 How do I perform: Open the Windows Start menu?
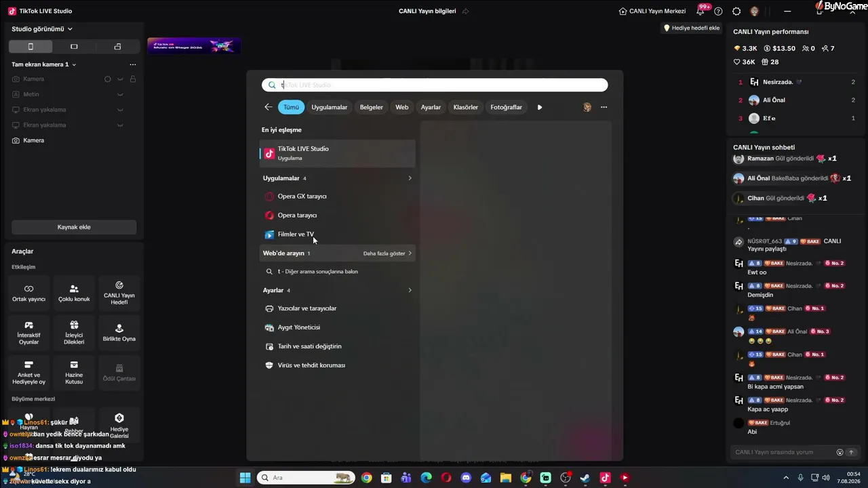tap(245, 478)
